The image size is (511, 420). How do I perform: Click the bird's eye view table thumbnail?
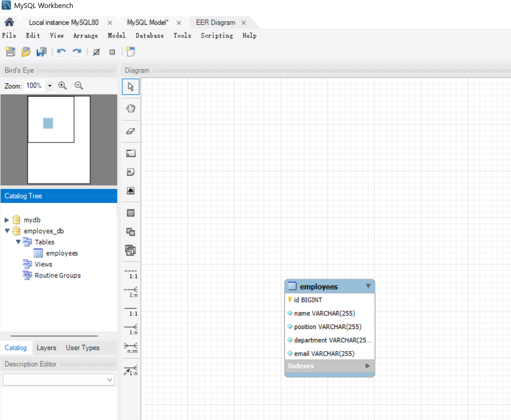(x=48, y=123)
